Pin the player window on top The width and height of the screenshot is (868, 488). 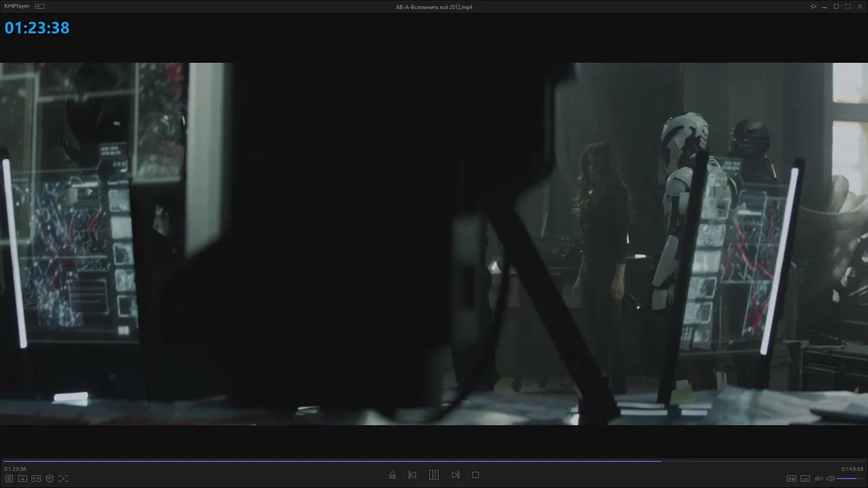tap(813, 6)
